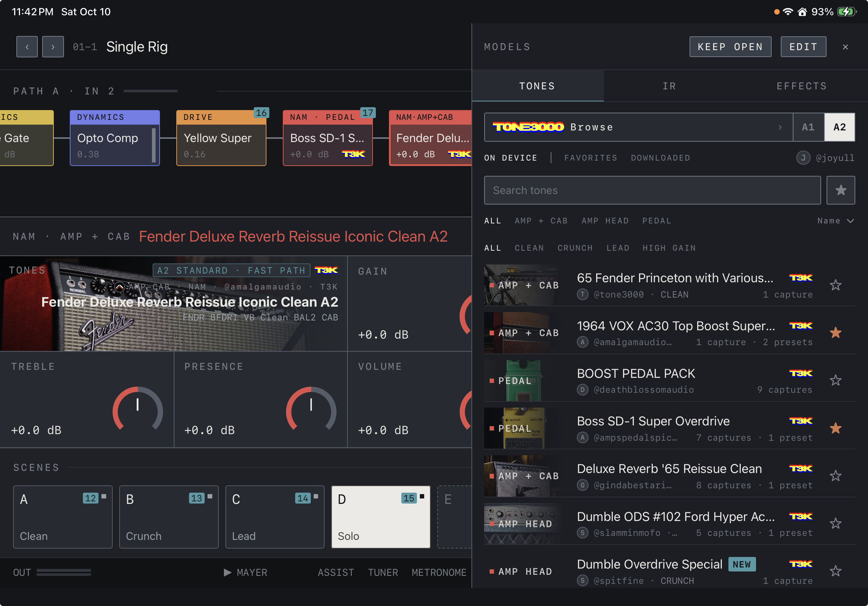The image size is (868, 606).
Task: Open the TUNER
Action: tap(383, 572)
